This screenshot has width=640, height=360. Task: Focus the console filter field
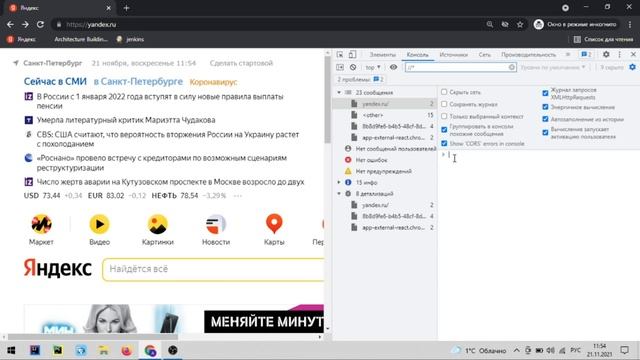[460, 67]
